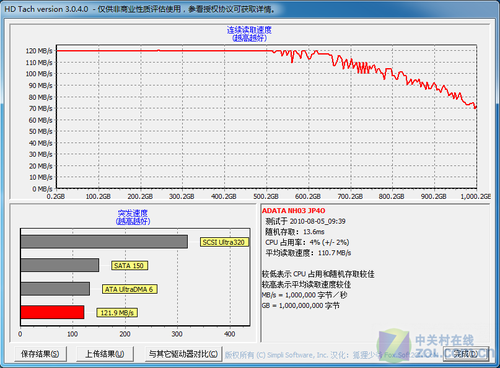Click the 连续读取速度 chart title

pyautogui.click(x=249, y=30)
